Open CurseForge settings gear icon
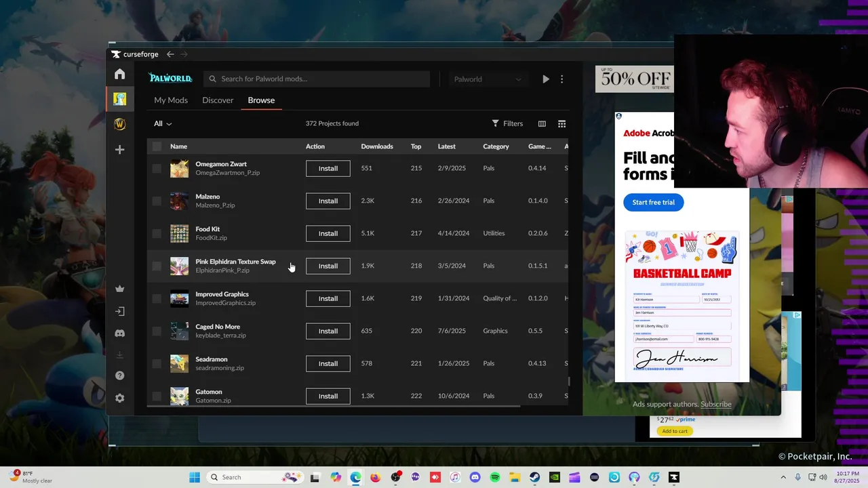The width and height of the screenshot is (868, 488). (x=120, y=398)
